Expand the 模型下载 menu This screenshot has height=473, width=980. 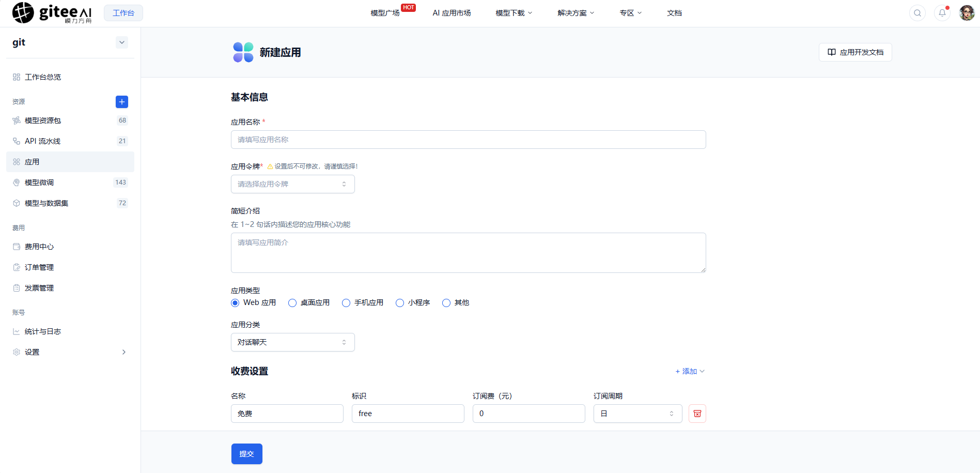(x=514, y=13)
